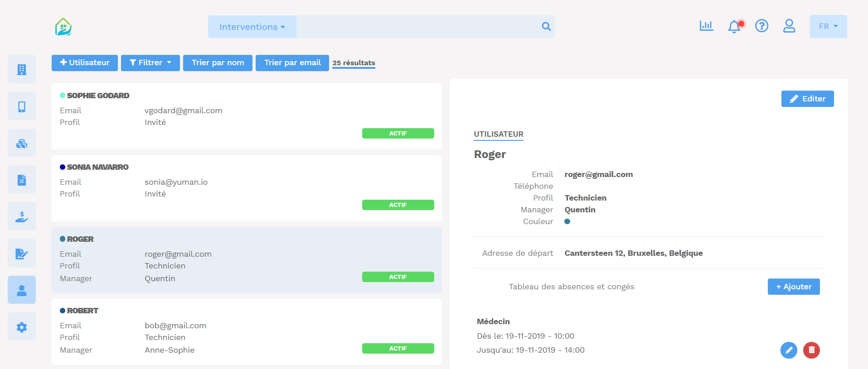Expand the Interventions search dropdown
This screenshot has width=868, height=369.
click(x=252, y=27)
